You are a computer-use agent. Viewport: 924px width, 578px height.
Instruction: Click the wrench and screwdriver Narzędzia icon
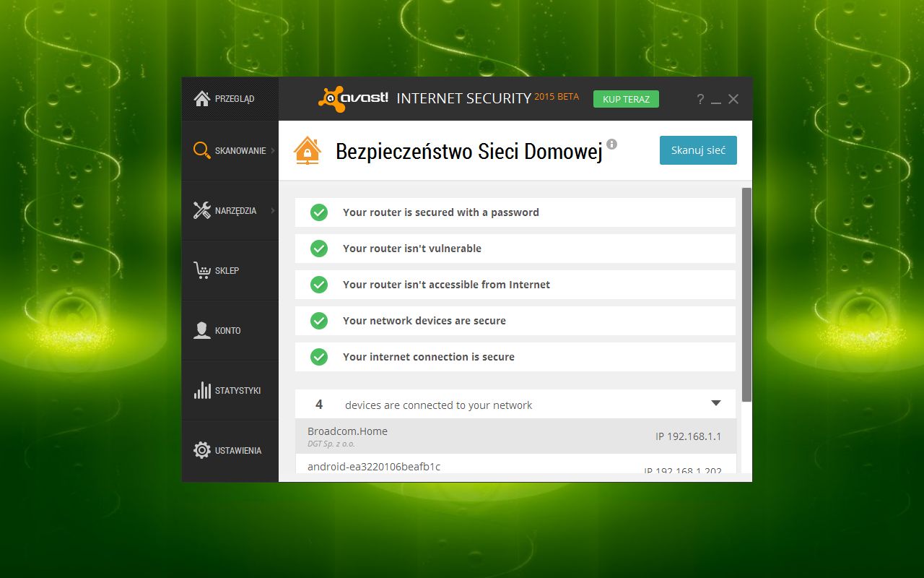tap(202, 210)
